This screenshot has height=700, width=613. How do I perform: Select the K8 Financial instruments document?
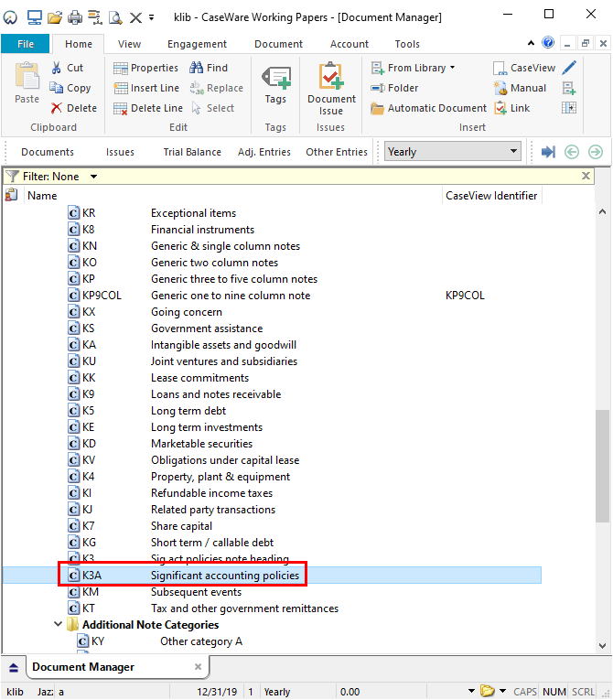click(272, 229)
